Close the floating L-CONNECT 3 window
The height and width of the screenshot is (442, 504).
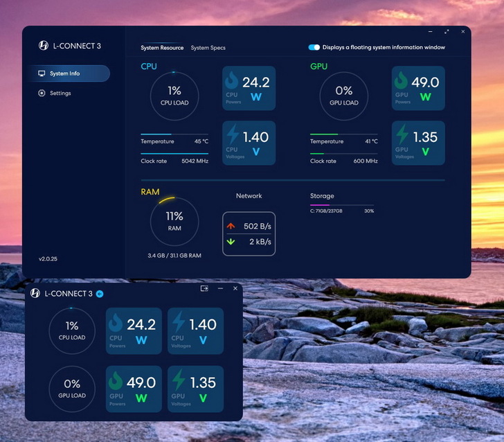[x=235, y=288]
